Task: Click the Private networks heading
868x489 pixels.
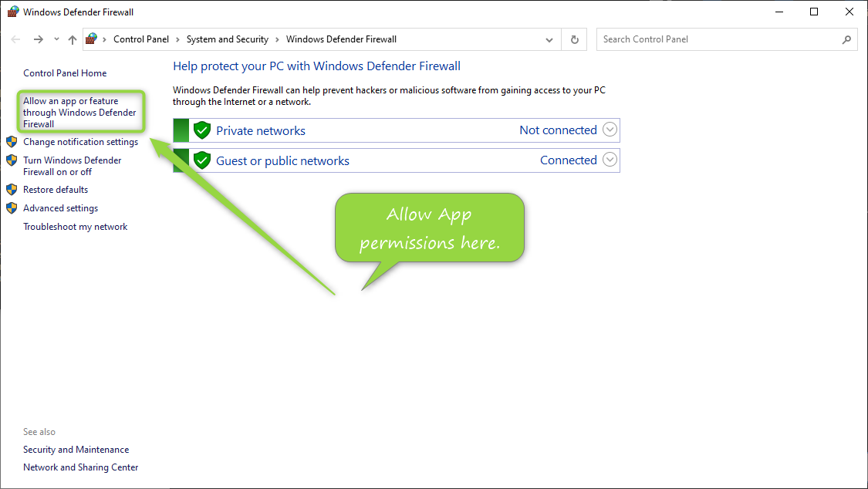Action: tap(261, 131)
